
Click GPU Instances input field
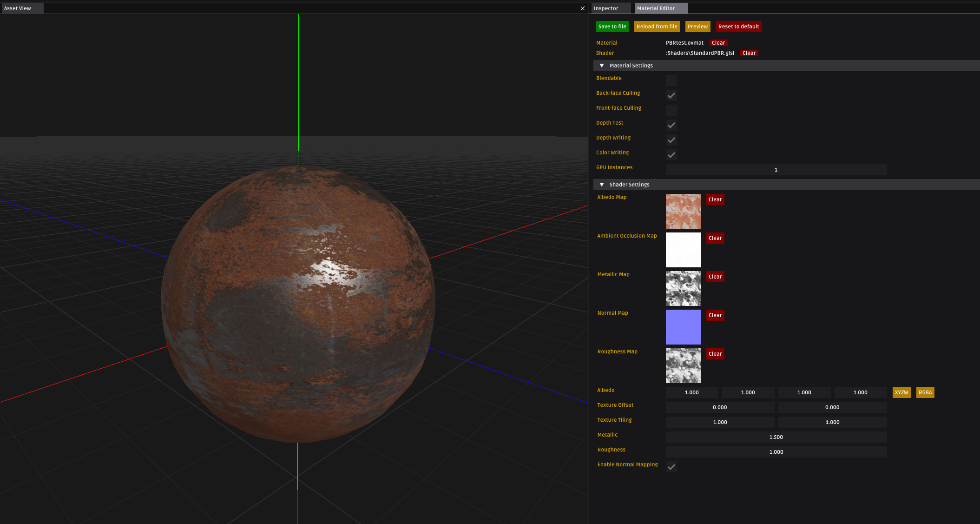point(776,169)
